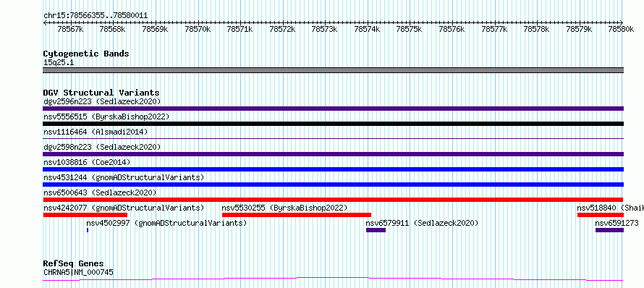Click the nsv6500643 (Sedlazeck2020) label
This screenshot has width=644, height=288.
coord(100,192)
